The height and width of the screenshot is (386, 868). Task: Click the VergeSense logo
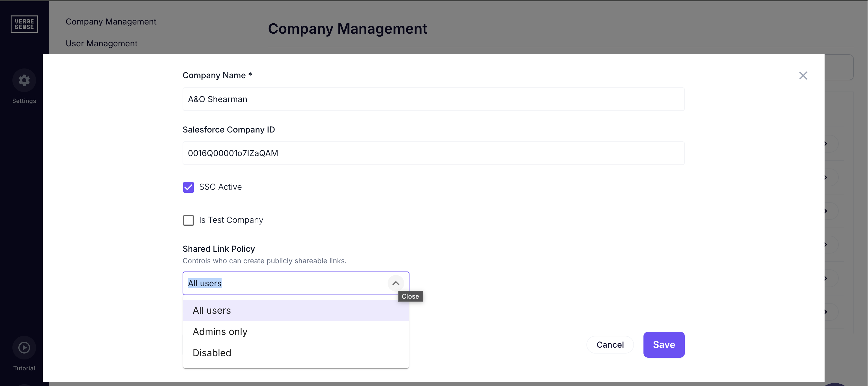pyautogui.click(x=24, y=24)
